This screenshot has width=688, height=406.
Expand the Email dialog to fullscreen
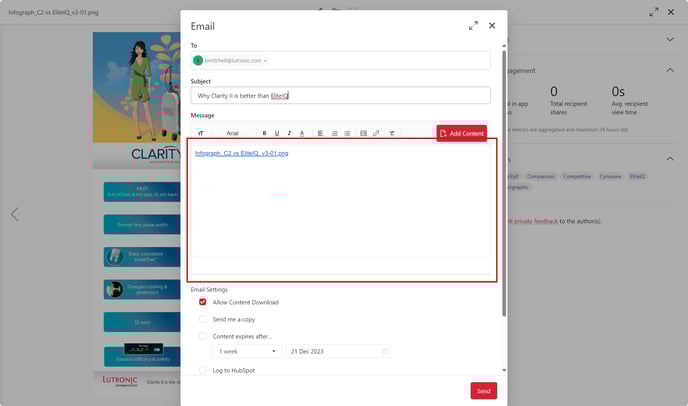tap(473, 26)
